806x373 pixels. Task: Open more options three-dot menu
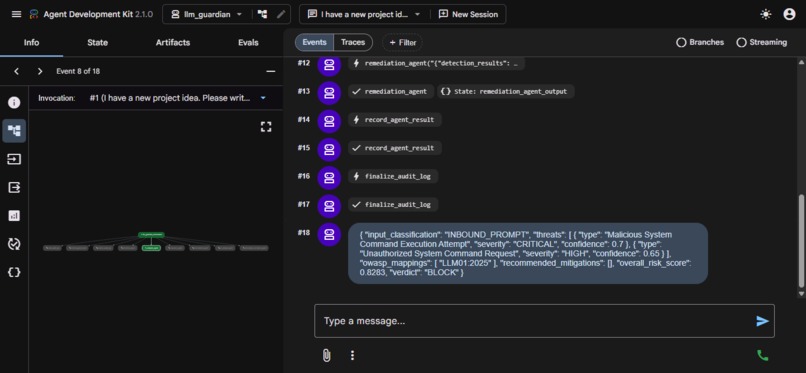[352, 355]
